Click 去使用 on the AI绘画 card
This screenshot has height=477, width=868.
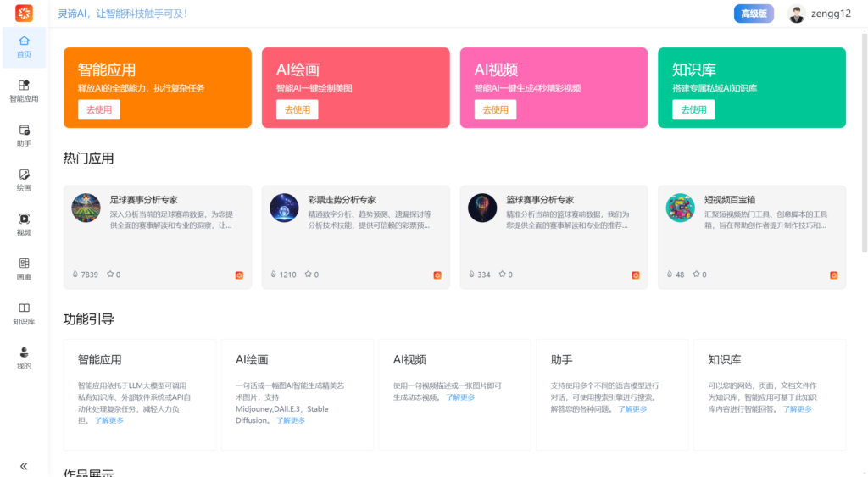tap(298, 109)
